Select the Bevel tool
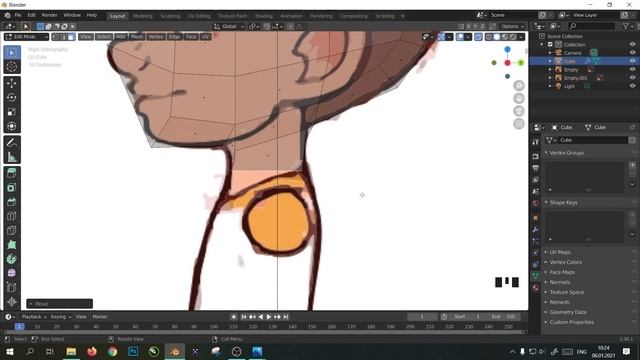This screenshot has height=360, width=640. 12,202
